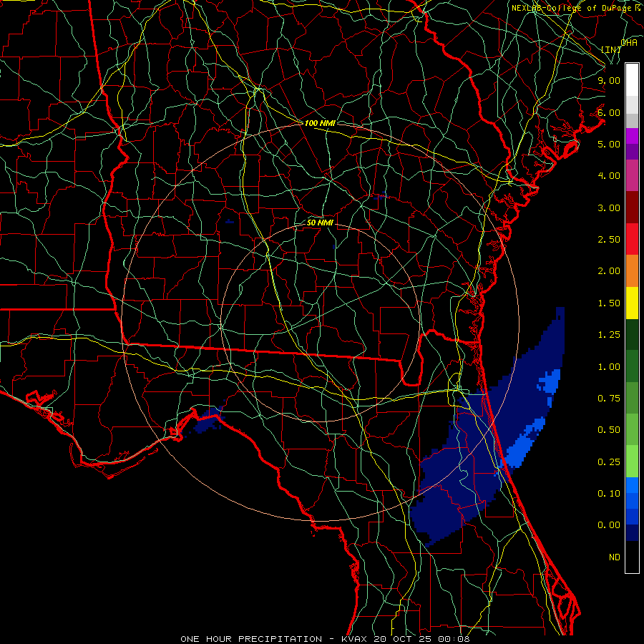This screenshot has height=644, width=644.
Task: Click the '2.50' legend value
Action: 609,240
